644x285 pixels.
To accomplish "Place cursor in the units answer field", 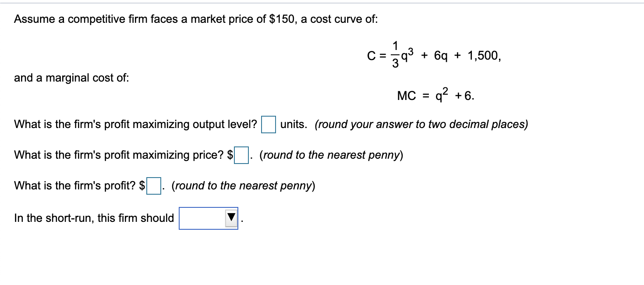I will tap(268, 125).
